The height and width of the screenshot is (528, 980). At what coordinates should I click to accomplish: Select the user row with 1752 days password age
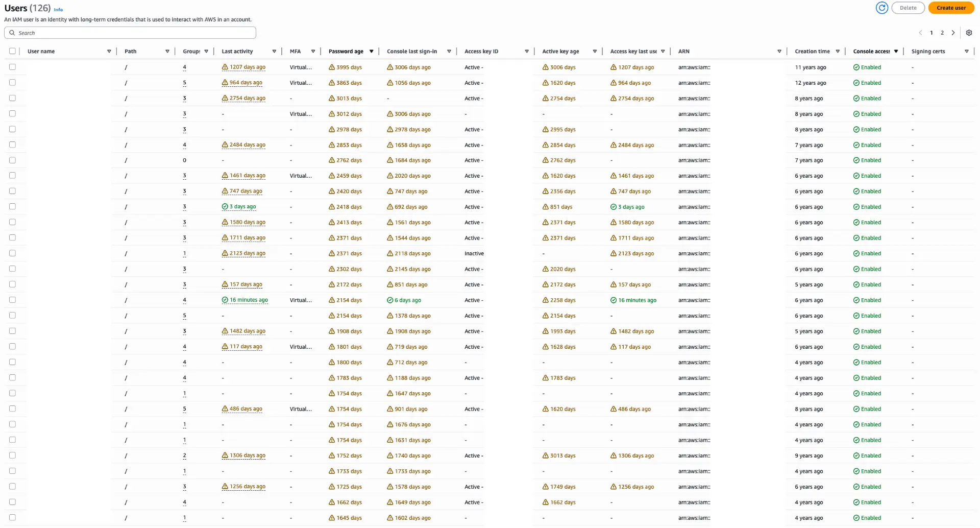click(x=12, y=455)
